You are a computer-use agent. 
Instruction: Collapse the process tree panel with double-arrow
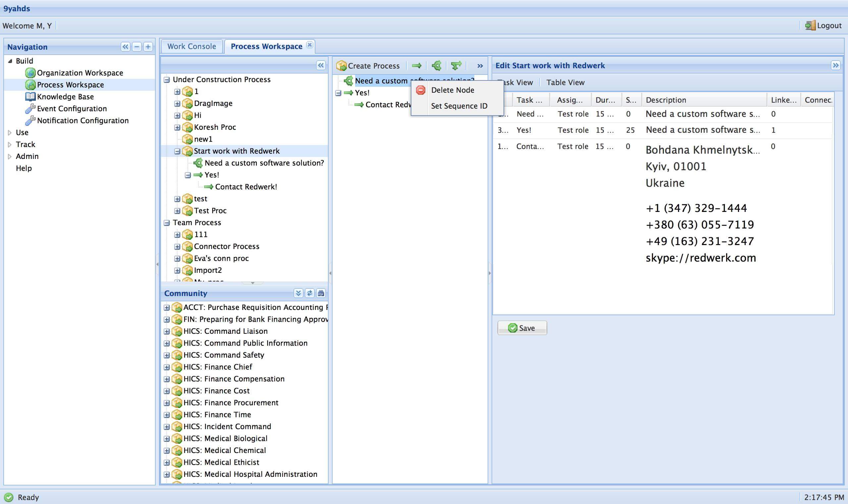tap(321, 65)
